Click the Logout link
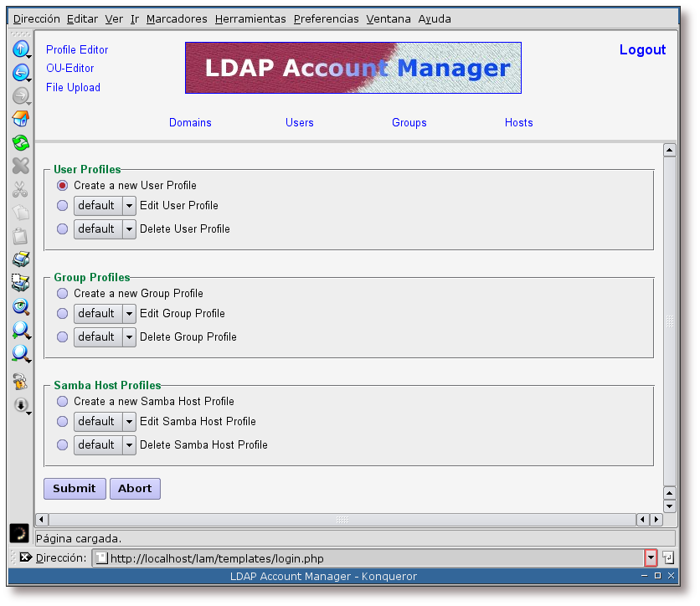700x606 pixels. click(x=642, y=50)
